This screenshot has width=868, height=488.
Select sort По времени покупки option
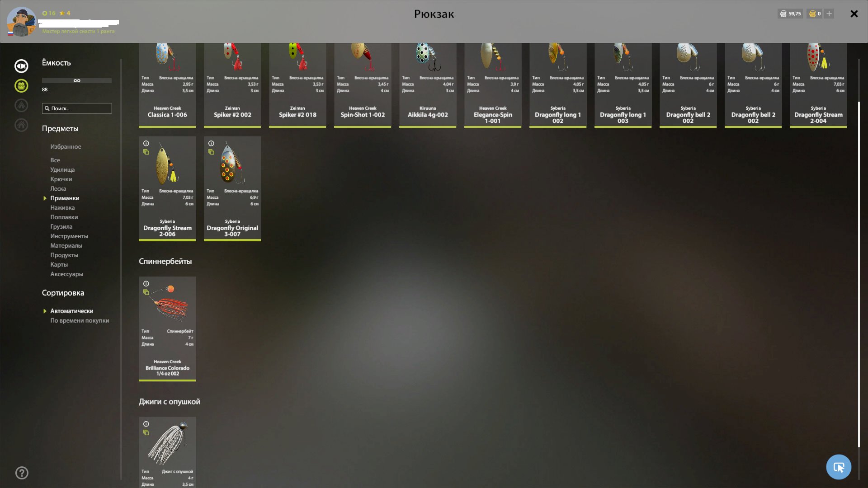(x=80, y=320)
